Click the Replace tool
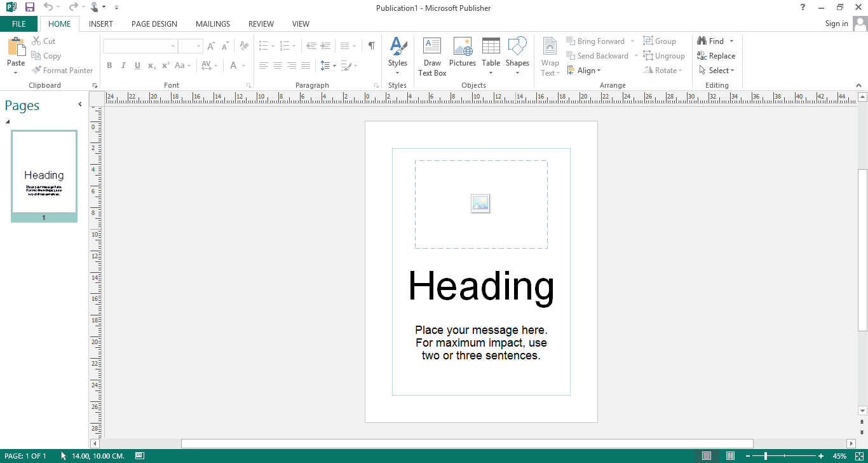Image resolution: width=868 pixels, height=463 pixels. click(717, 55)
